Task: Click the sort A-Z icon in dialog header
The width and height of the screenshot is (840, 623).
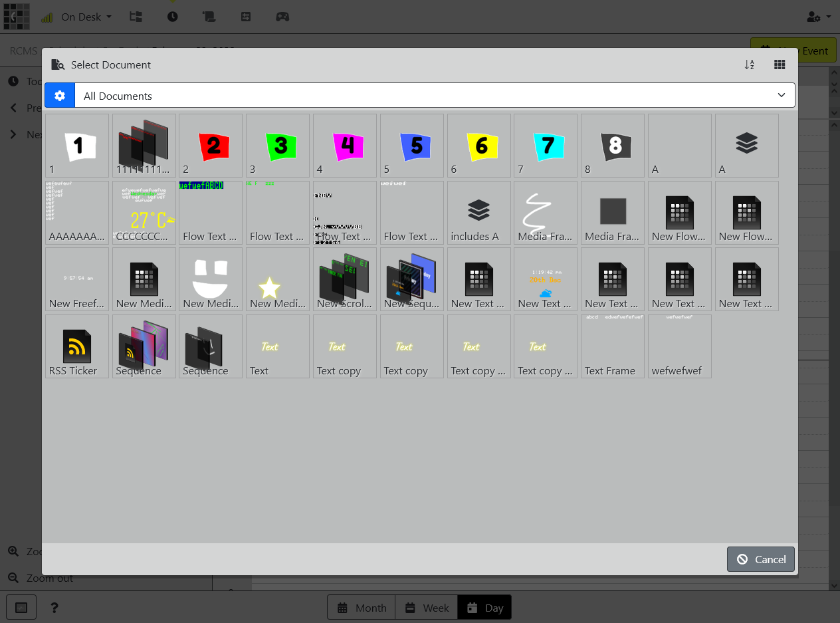Action: tap(750, 64)
